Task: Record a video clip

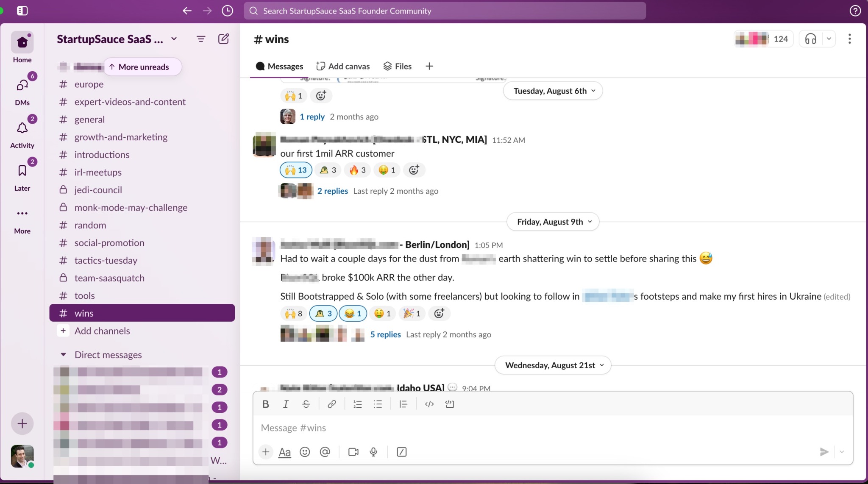Action: pos(353,452)
